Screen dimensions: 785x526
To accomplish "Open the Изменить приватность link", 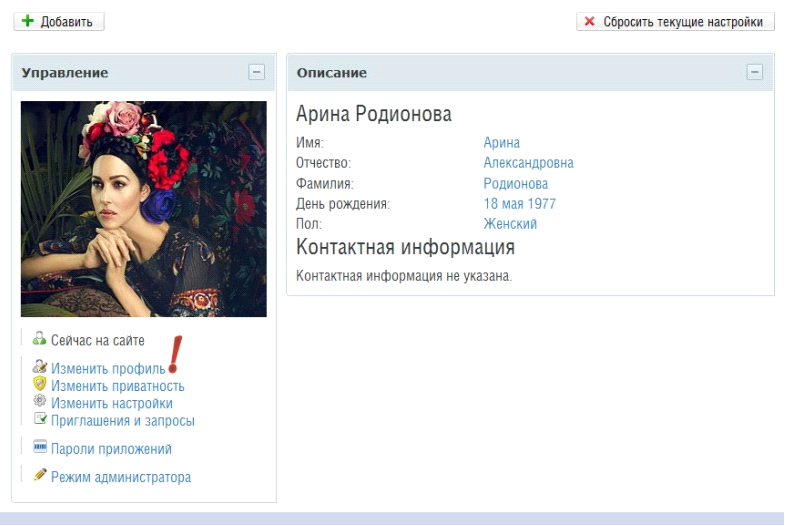I will coord(117,386).
